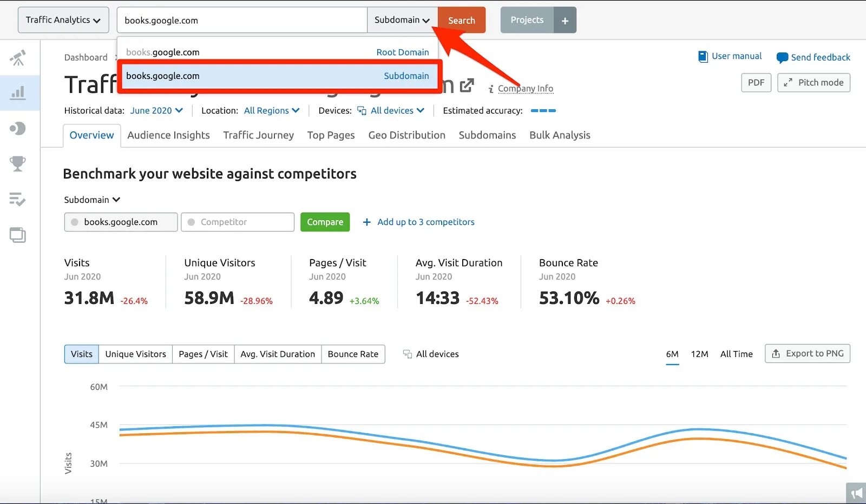866x504 pixels.
Task: Click the 53.10% bounce rate value
Action: tap(569, 298)
